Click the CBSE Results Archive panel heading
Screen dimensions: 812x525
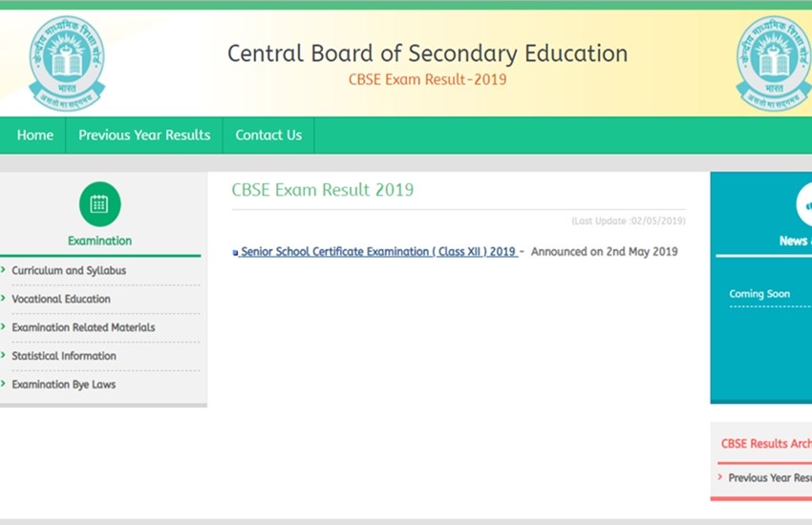pos(765,444)
